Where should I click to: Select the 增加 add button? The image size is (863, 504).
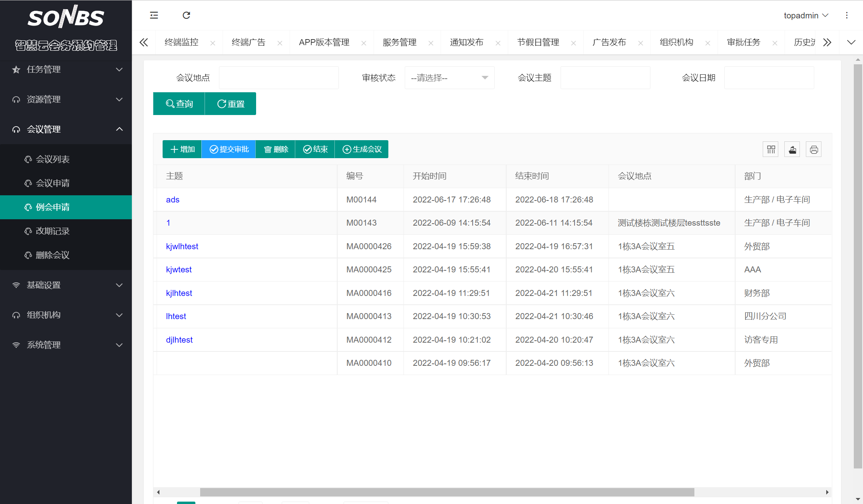point(182,149)
